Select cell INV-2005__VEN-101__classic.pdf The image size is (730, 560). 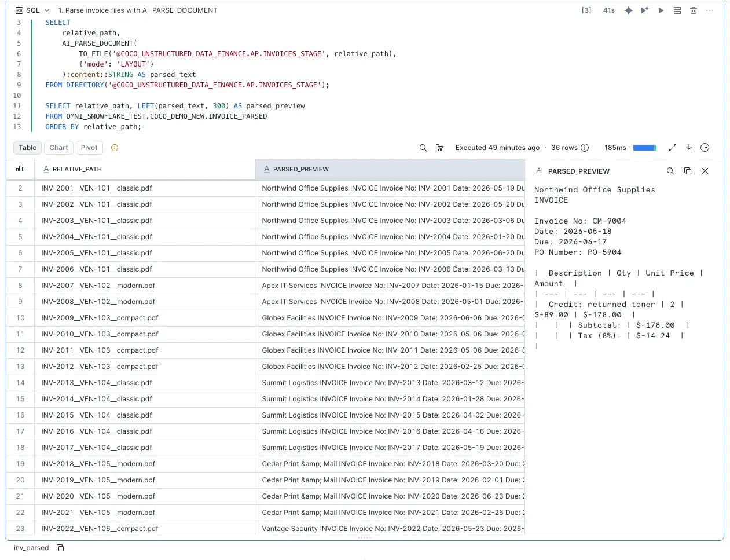click(145, 253)
